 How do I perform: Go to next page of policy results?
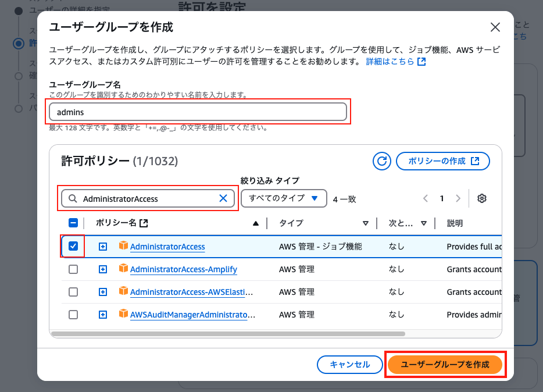point(458,198)
